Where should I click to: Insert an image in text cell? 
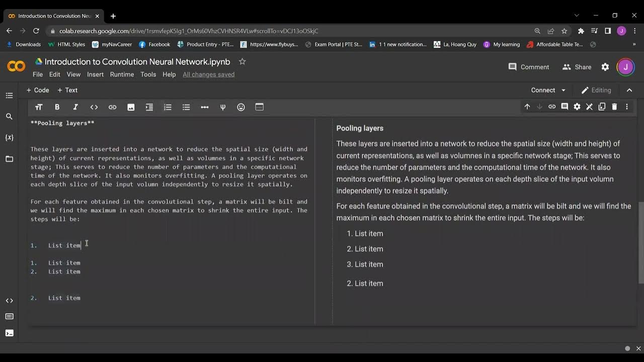[x=131, y=107]
